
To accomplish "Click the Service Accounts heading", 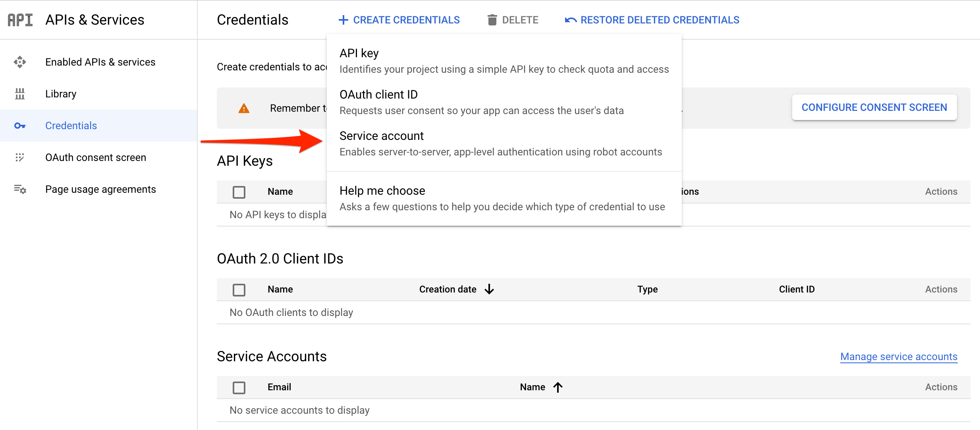I will coord(272,356).
